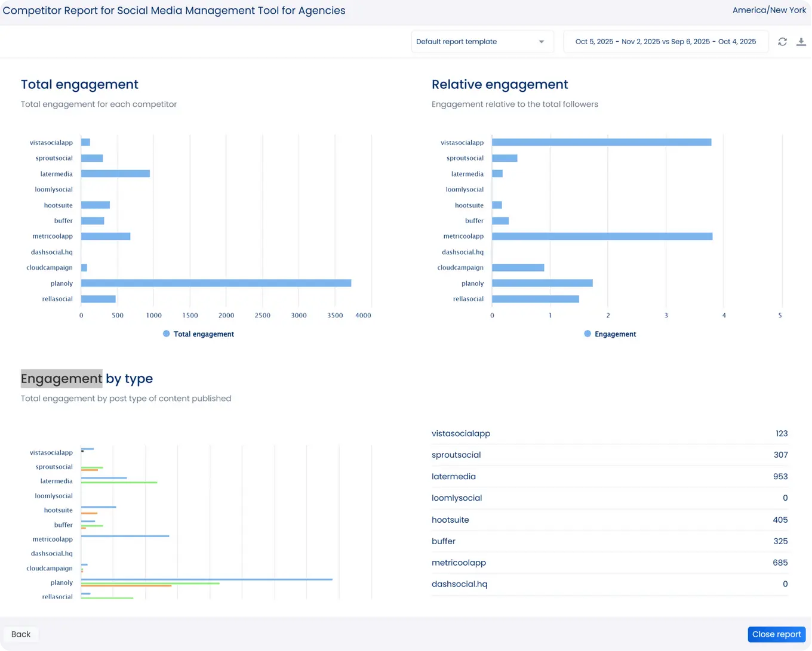Click the Total engagement legend color dot
Screen dimensions: 812x651
point(167,334)
